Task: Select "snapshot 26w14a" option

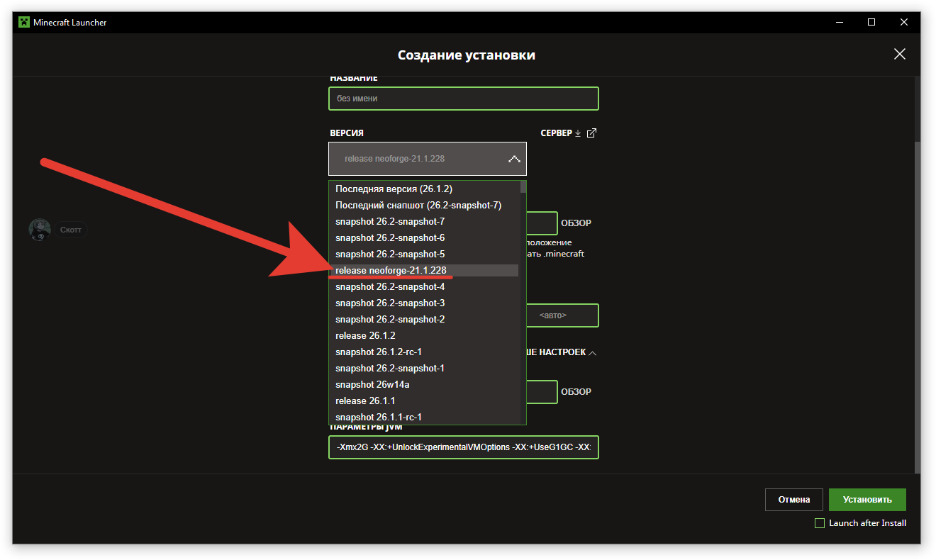Action: click(x=424, y=385)
